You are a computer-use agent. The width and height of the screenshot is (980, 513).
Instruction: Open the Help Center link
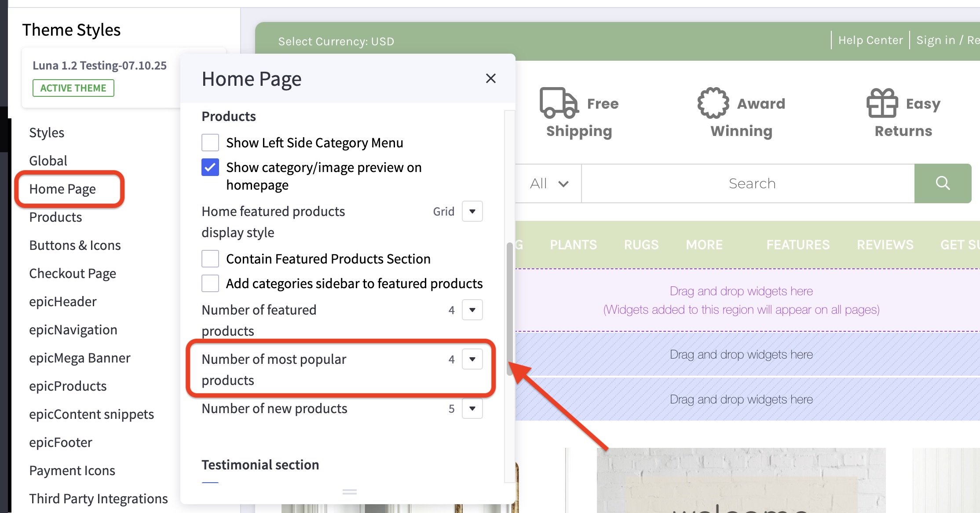[870, 40]
